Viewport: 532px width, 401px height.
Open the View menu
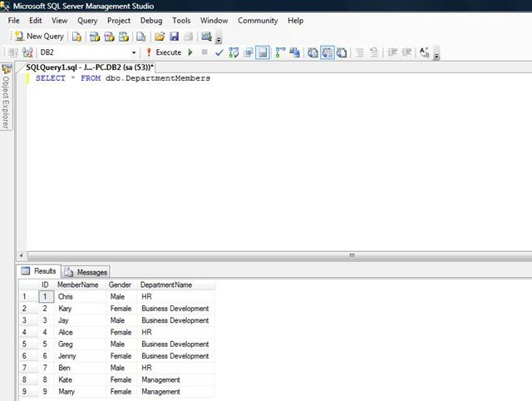[59, 21]
